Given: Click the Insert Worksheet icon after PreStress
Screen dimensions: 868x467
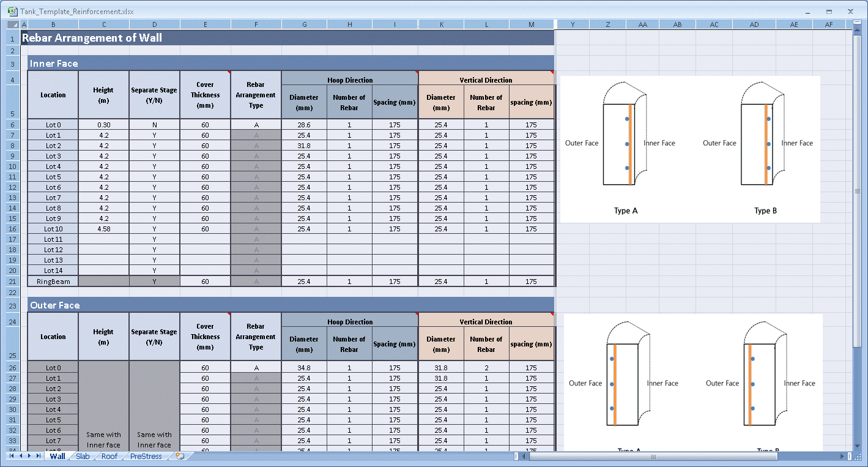Looking at the screenshot, I should pos(180,456).
